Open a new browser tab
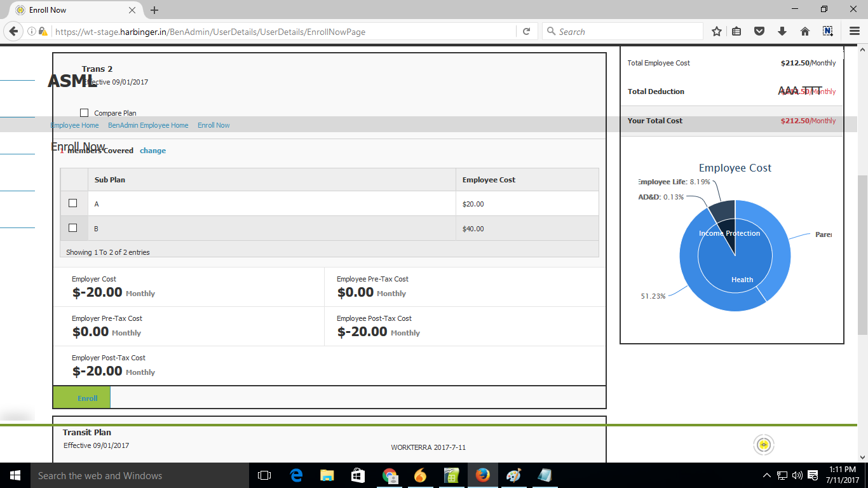Image resolution: width=868 pixels, height=488 pixels. [154, 10]
